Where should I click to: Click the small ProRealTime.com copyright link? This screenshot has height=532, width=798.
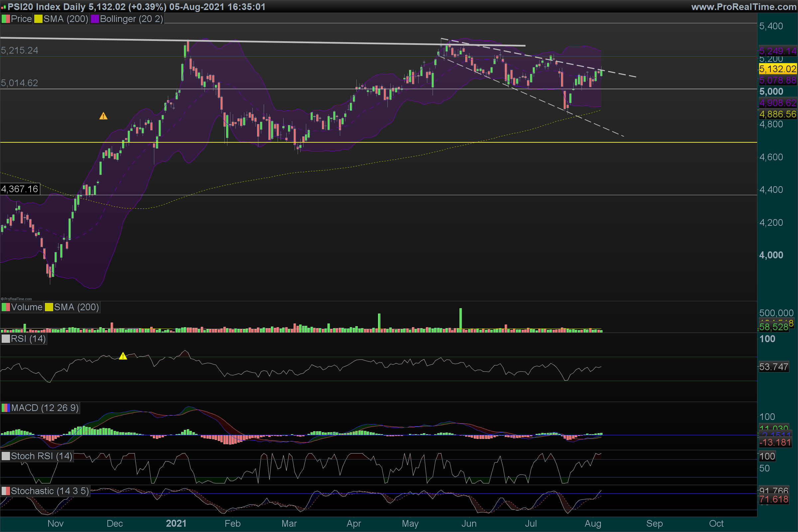tap(16, 299)
